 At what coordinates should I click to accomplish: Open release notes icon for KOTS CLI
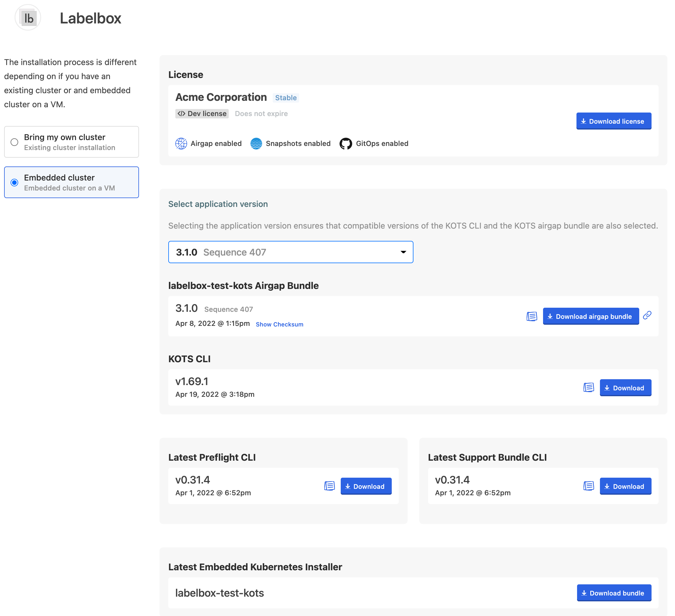[588, 387]
